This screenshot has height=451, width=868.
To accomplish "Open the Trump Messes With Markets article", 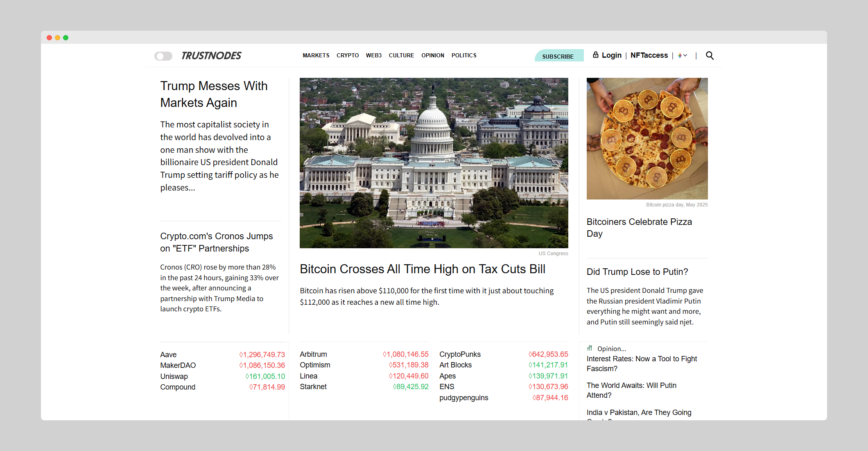I will (x=214, y=94).
